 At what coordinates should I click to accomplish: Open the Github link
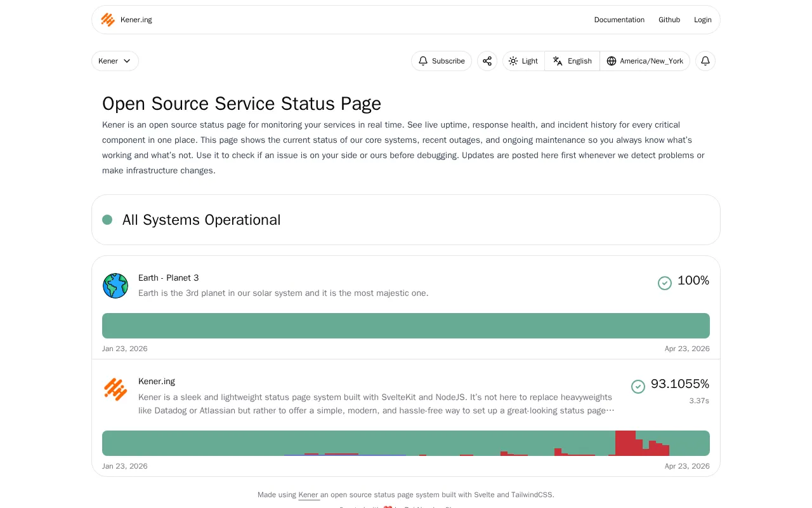pos(669,20)
